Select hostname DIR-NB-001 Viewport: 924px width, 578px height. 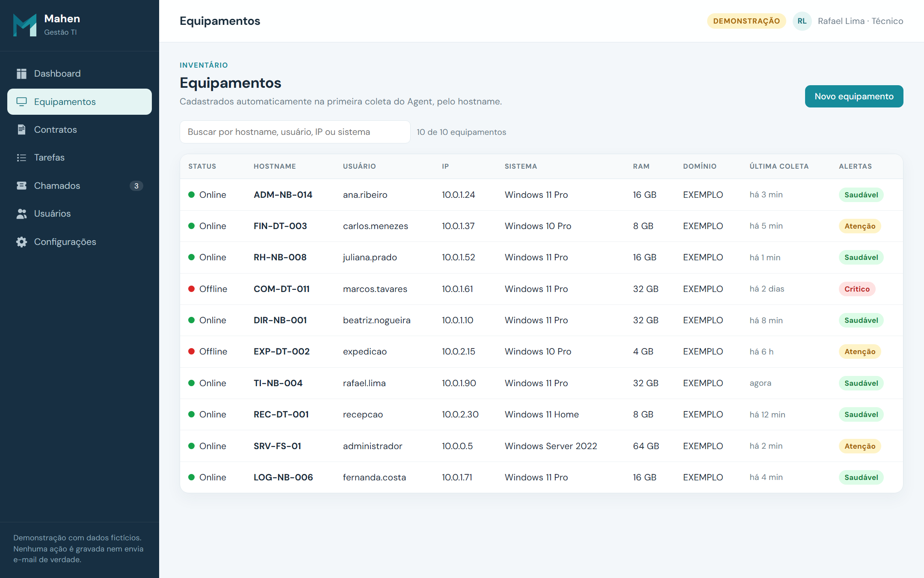[280, 320]
